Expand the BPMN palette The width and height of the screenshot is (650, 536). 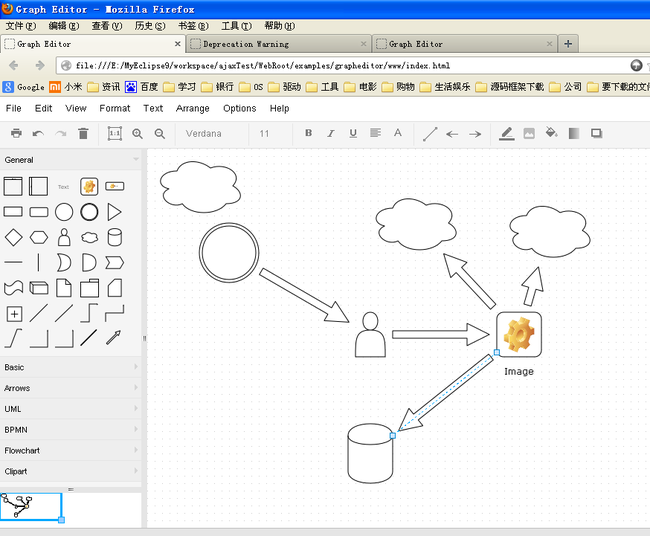click(x=70, y=430)
